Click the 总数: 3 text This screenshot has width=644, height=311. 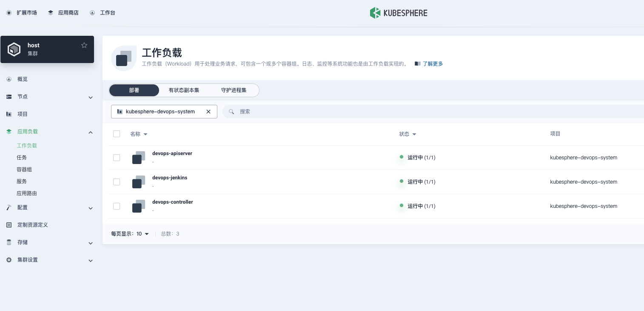coord(170,234)
